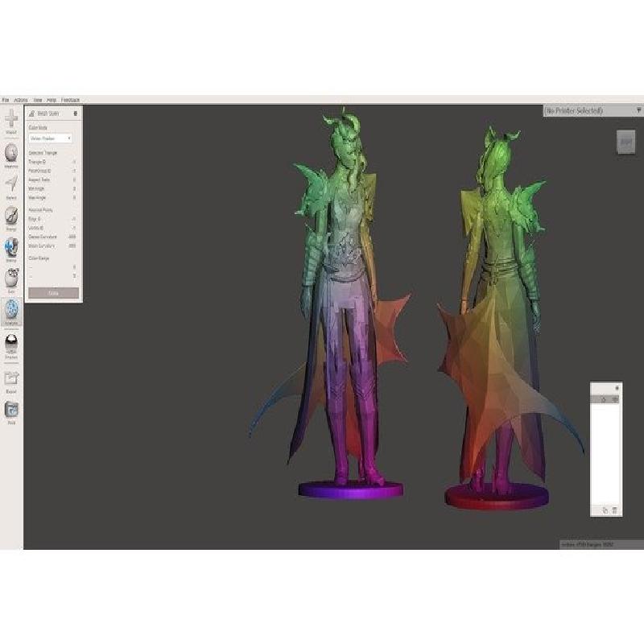Click the Color Range label

(x=39, y=258)
